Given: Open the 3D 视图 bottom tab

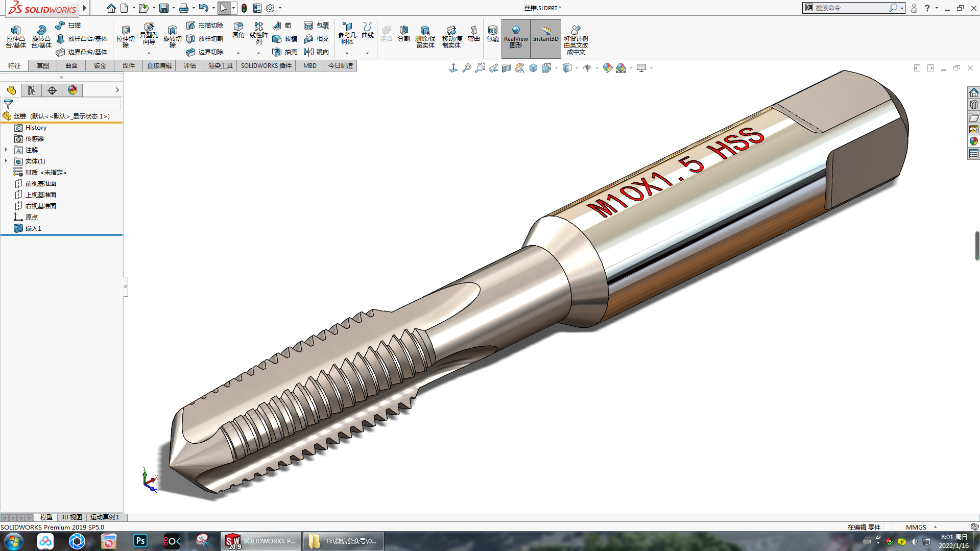Looking at the screenshot, I should point(71,517).
